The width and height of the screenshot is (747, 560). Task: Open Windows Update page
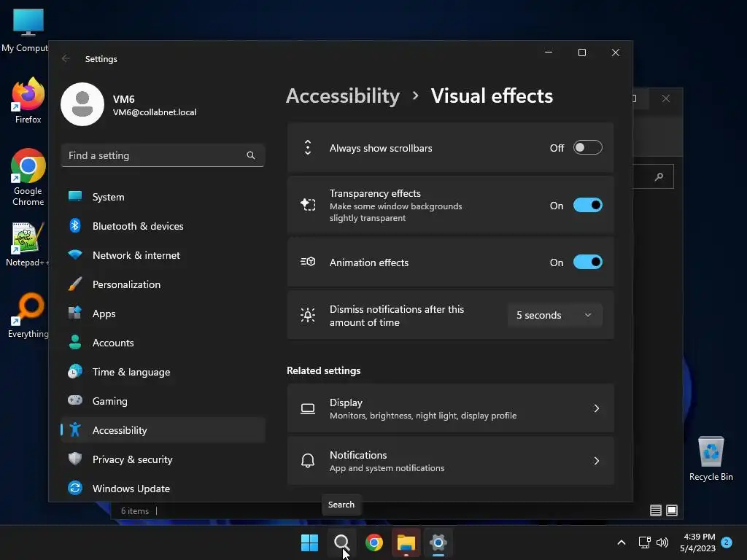tap(163, 488)
